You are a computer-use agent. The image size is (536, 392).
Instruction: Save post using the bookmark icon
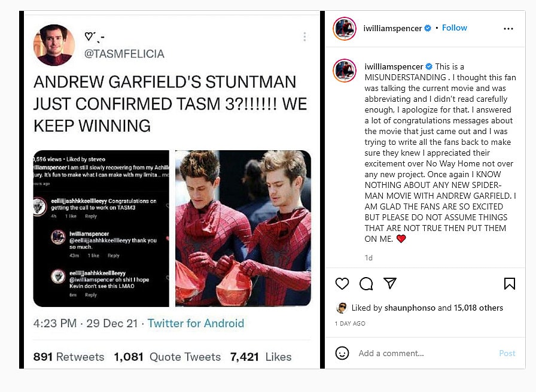(x=510, y=284)
